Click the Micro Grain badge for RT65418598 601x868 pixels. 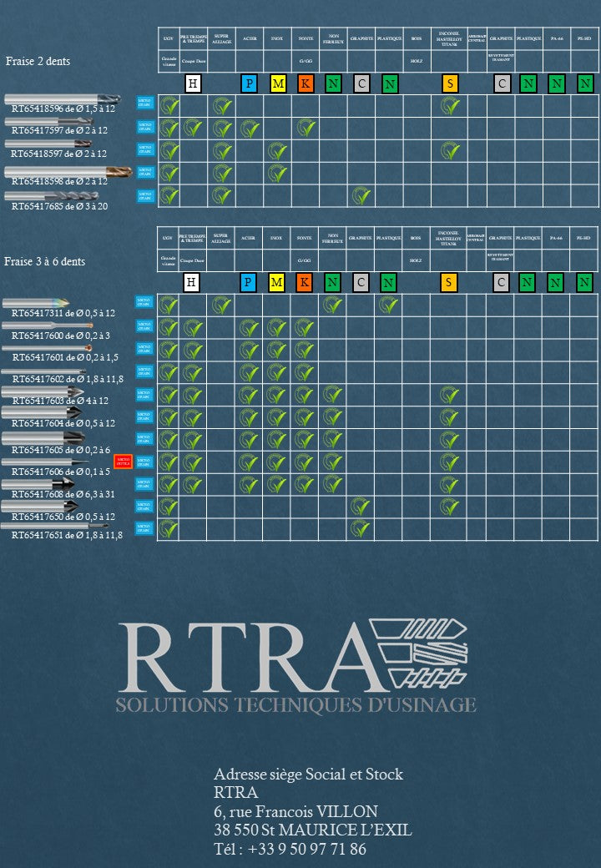click(x=145, y=172)
